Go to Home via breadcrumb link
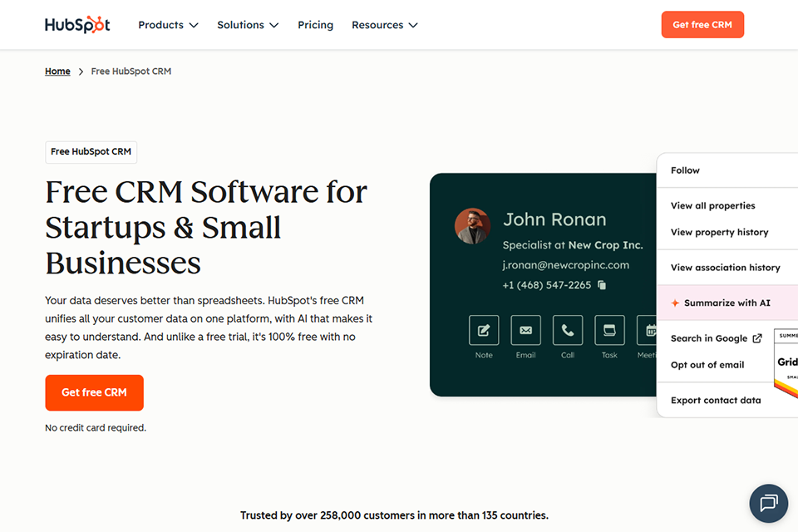 coord(57,71)
